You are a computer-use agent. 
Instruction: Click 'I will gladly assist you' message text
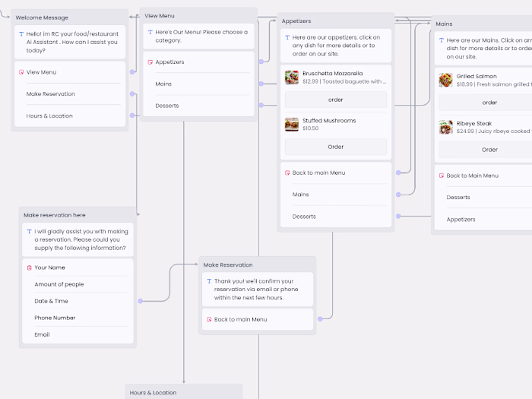81,239
